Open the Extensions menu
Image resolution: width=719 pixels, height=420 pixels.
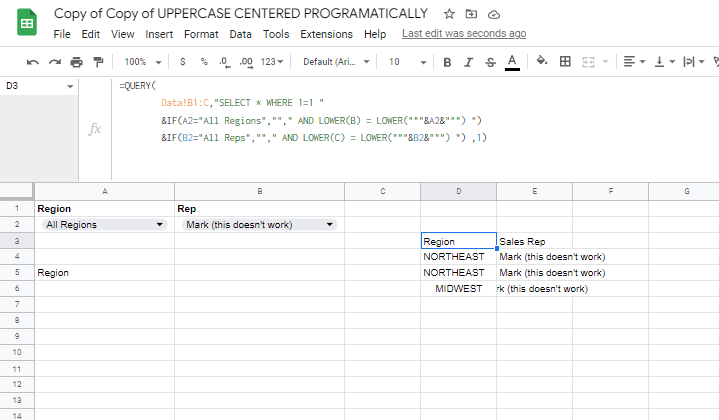(x=326, y=34)
